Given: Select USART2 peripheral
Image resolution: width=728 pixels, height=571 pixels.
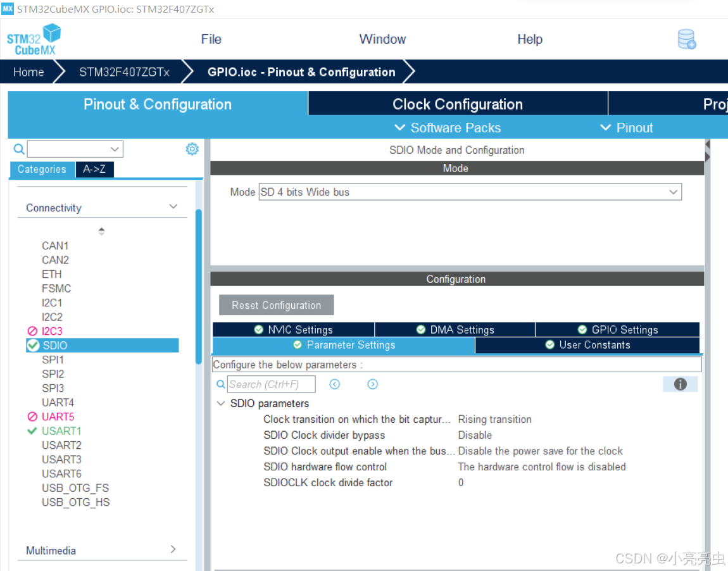Looking at the screenshot, I should click(62, 445).
